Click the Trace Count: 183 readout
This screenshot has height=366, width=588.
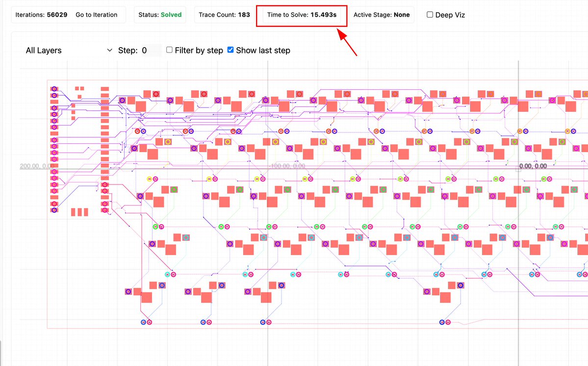(x=224, y=15)
